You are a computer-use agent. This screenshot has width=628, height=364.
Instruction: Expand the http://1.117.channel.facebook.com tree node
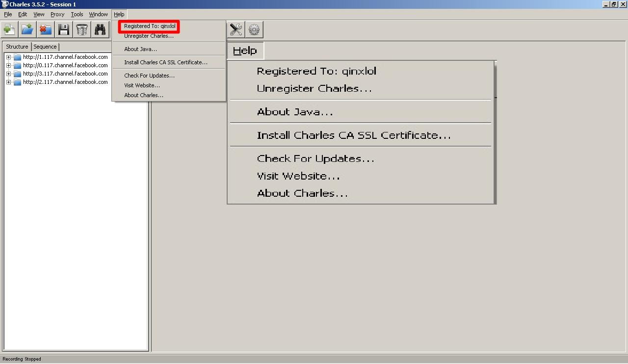(8, 57)
